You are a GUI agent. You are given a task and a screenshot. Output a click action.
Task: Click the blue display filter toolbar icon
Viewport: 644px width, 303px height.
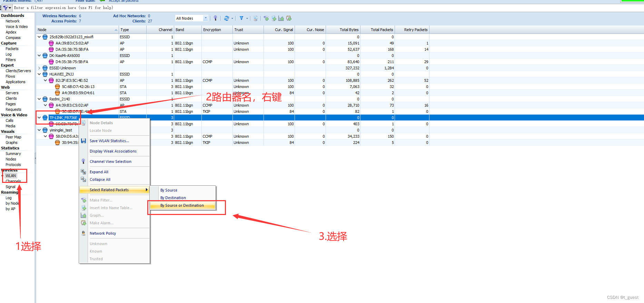coord(241,18)
